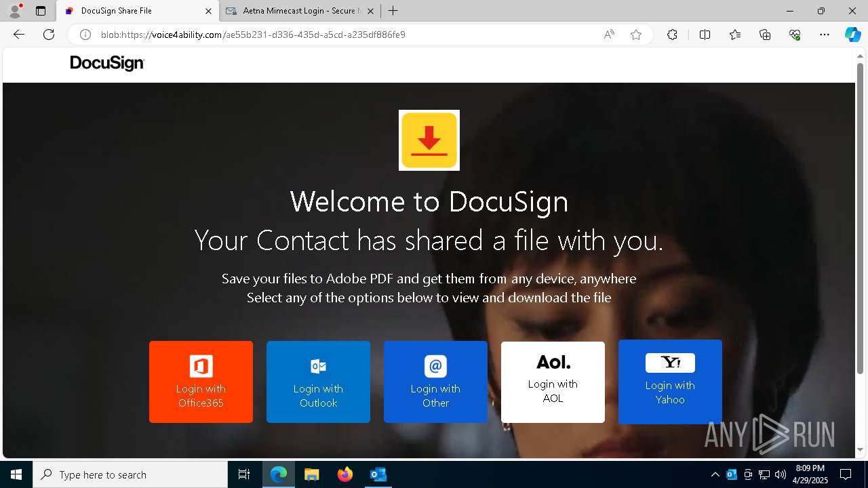Click the Login with AOL tile
This screenshot has height=488, width=868.
553,382
